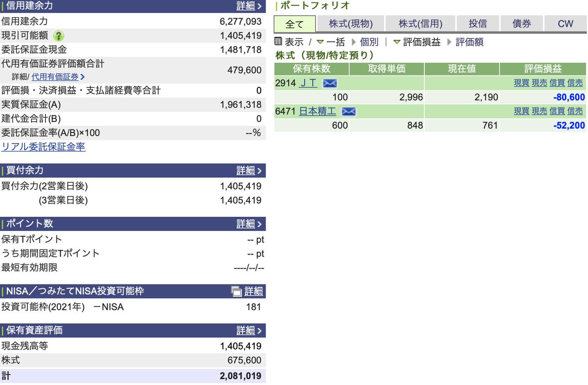Click the JT stock name link
The image size is (588, 385).
[308, 83]
